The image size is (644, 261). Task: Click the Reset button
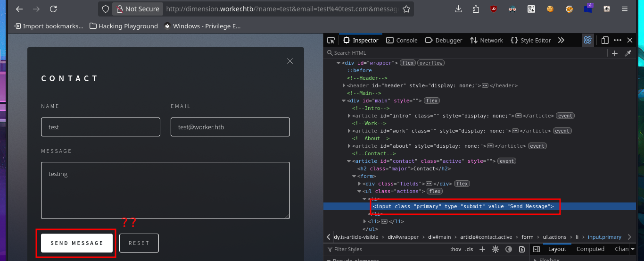click(x=139, y=243)
